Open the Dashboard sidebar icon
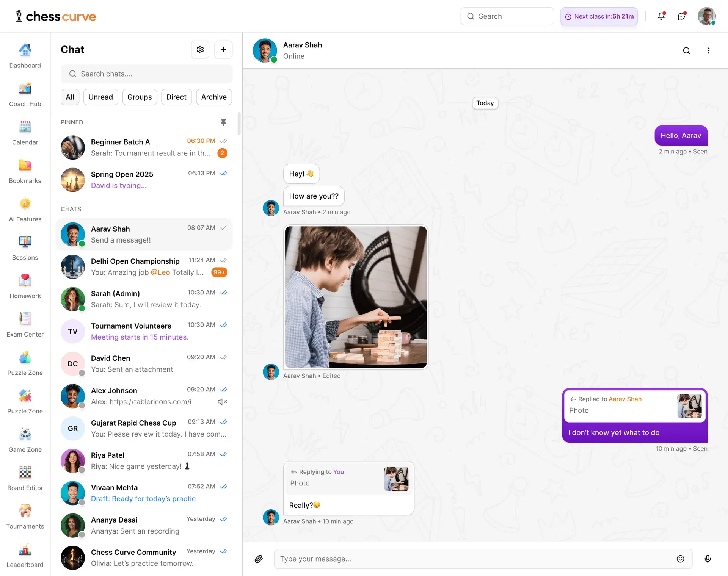The image size is (728, 576). point(25,56)
